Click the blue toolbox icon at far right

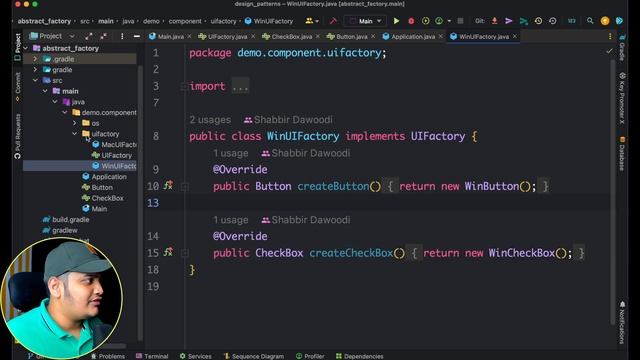pyautogui.click(x=619, y=21)
